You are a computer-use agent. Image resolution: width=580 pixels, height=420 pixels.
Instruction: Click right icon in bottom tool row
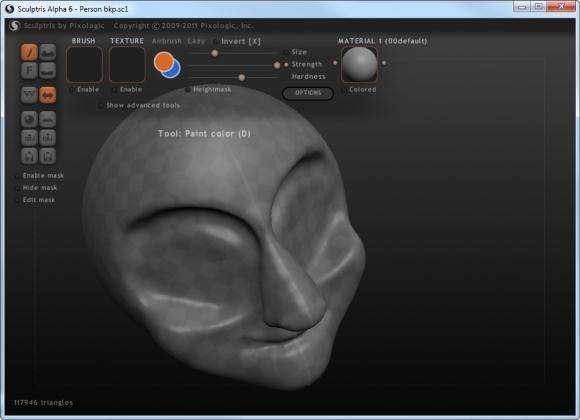(x=47, y=156)
